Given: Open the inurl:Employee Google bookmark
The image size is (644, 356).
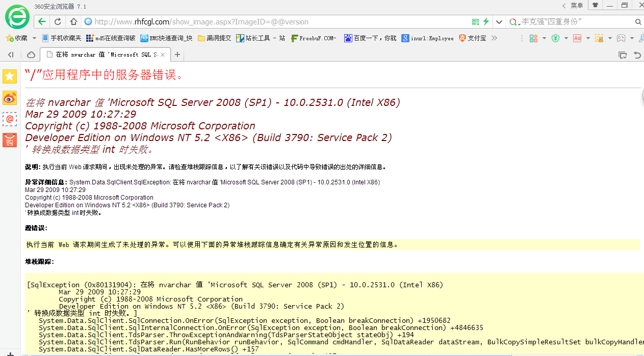Looking at the screenshot, I should [427, 38].
